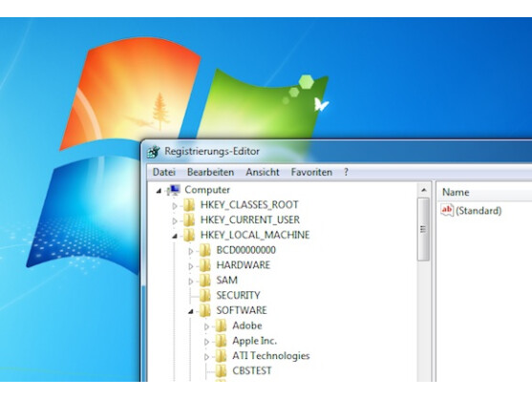
Task: Click the Computer root icon
Action: click(x=174, y=190)
